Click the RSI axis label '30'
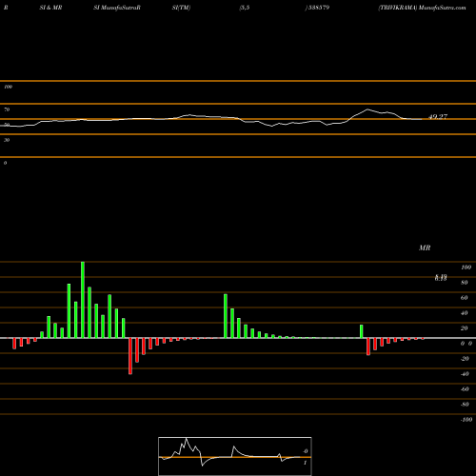Screen dimensions: 476x476 (x=7, y=140)
